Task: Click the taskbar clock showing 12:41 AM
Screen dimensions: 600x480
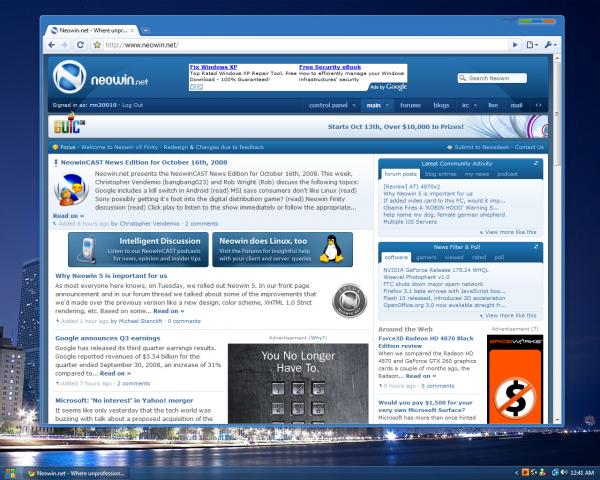Action: coord(582,473)
